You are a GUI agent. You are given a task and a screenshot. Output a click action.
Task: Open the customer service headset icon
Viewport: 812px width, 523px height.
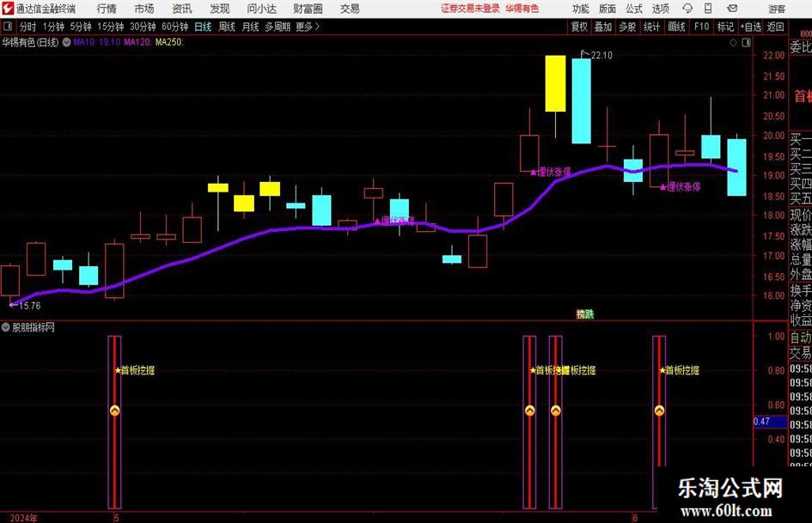pyautogui.click(x=687, y=9)
